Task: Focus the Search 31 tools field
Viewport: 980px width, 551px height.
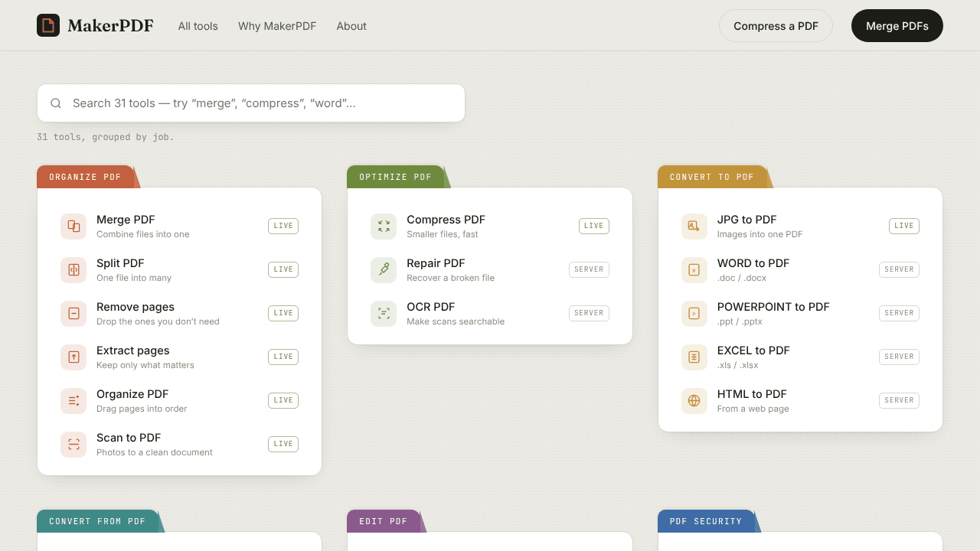Action: (x=251, y=103)
